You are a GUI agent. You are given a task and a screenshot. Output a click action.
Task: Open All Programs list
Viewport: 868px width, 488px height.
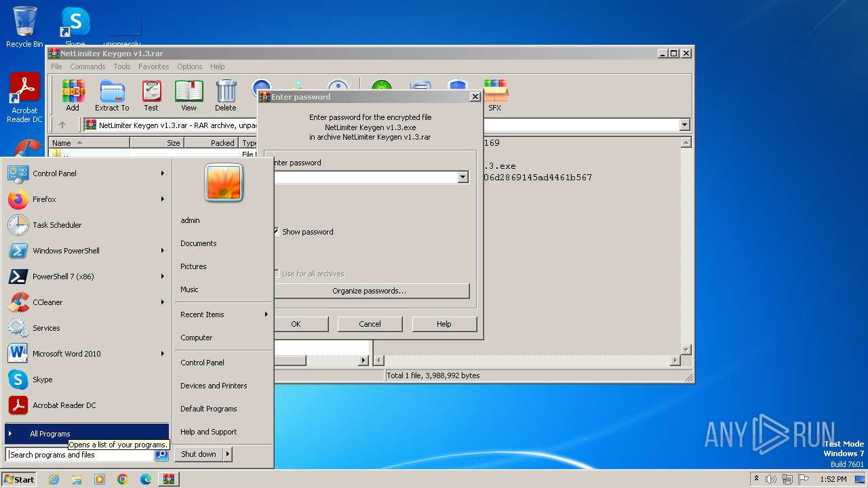86,434
